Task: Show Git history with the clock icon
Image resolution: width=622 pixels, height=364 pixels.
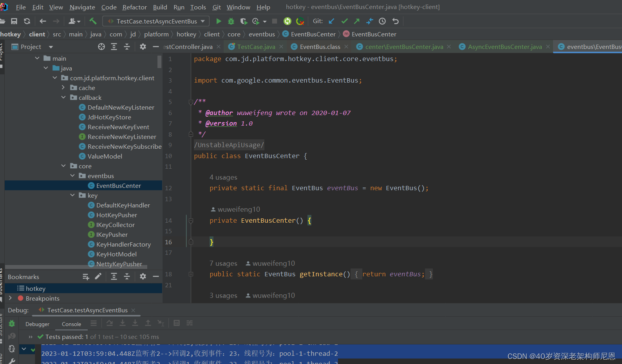Action: click(x=383, y=21)
